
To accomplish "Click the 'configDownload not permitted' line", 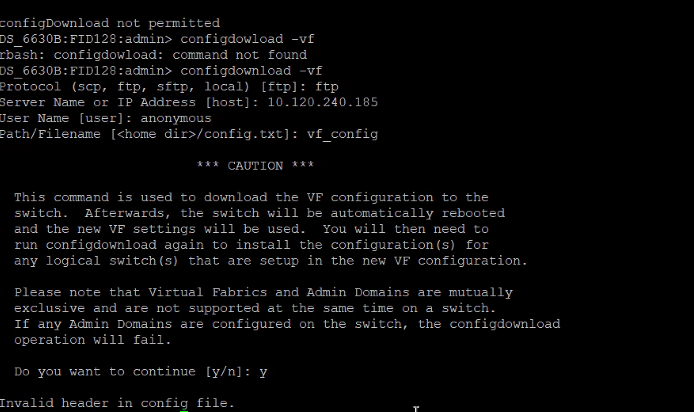I will pos(110,23).
